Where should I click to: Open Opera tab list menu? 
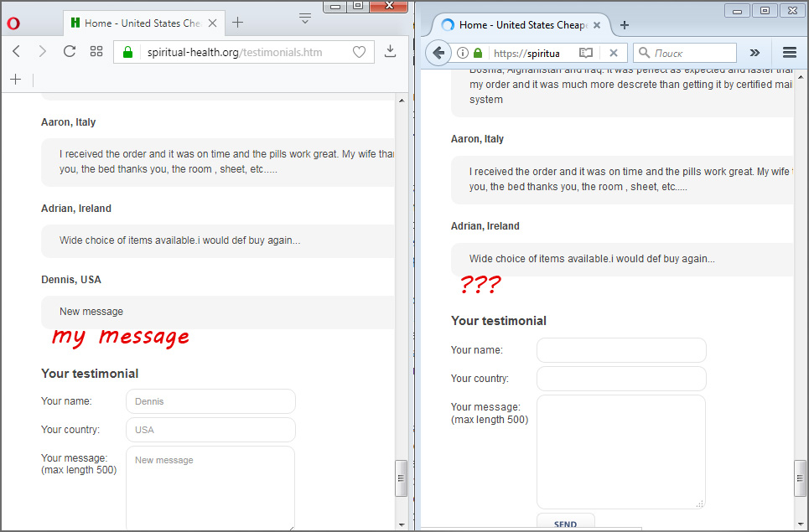click(304, 18)
